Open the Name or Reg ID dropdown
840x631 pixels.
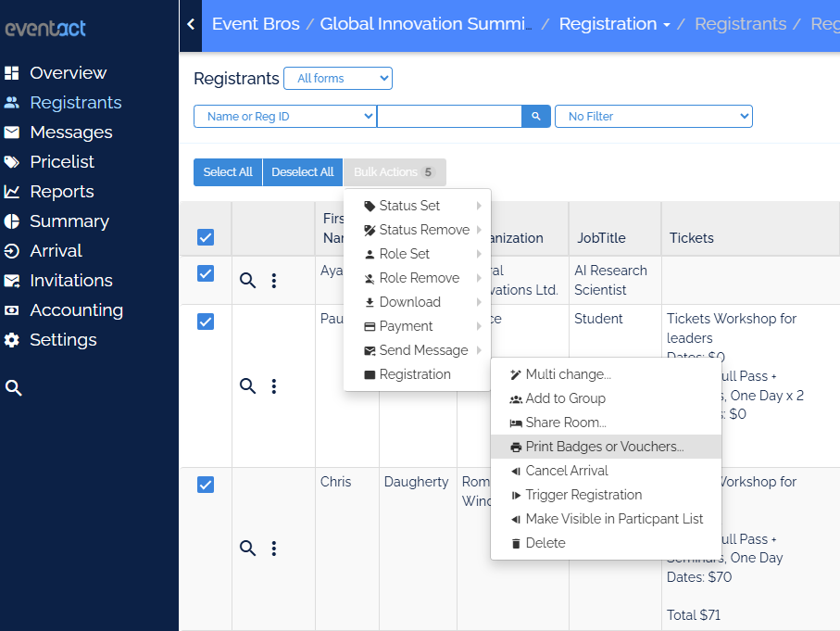[x=285, y=117]
